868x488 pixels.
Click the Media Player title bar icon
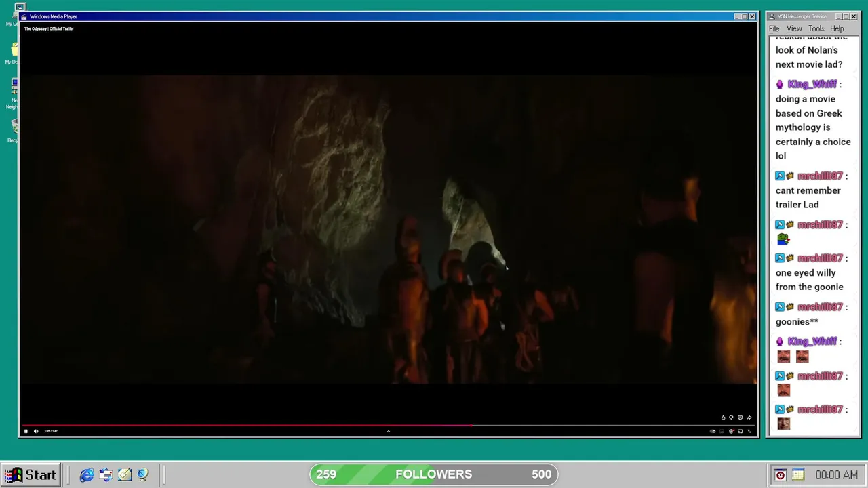(x=24, y=16)
